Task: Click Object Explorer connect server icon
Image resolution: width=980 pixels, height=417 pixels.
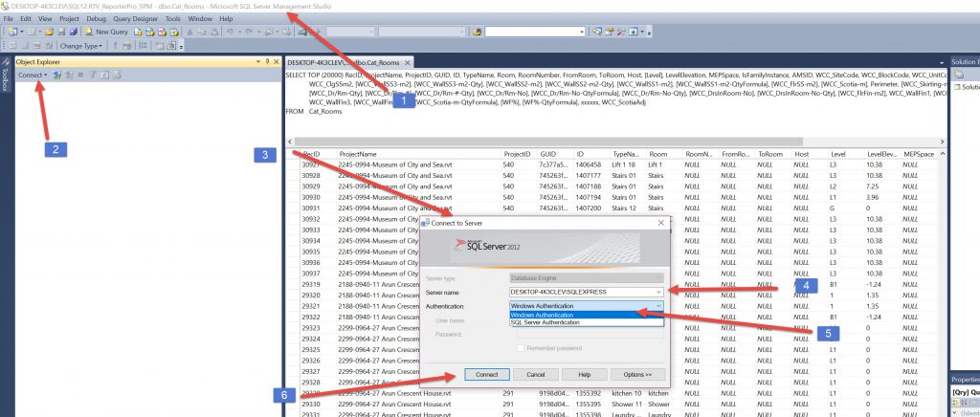Action: point(57,75)
